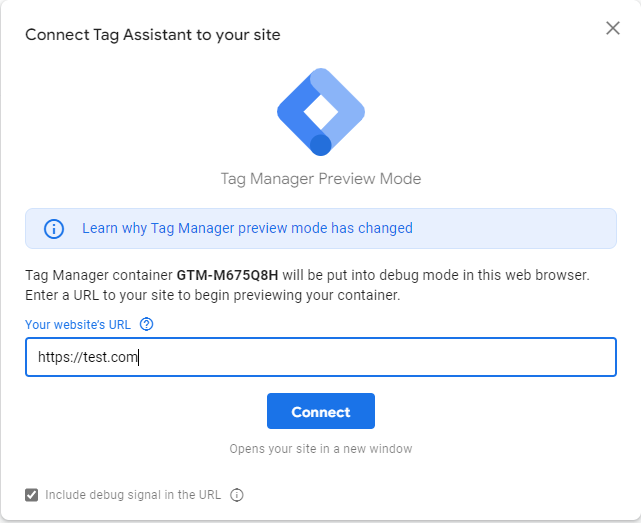
Task: Close the Connect Tag Assistant dialog
Action: [x=613, y=28]
